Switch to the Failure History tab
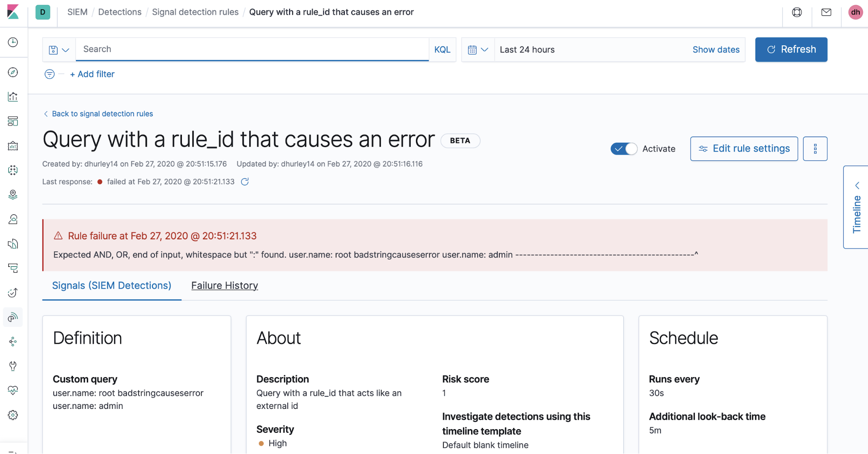 pos(224,286)
